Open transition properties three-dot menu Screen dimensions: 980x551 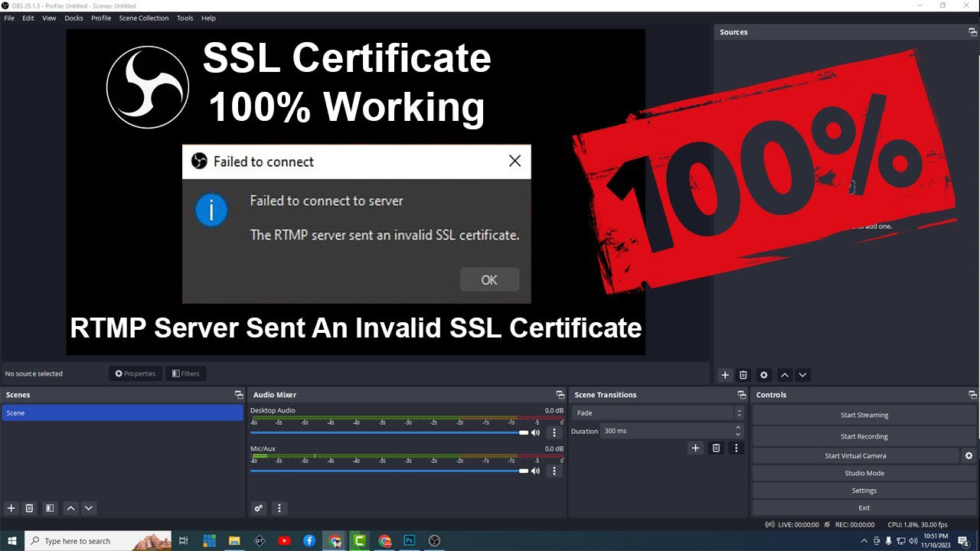coord(737,448)
